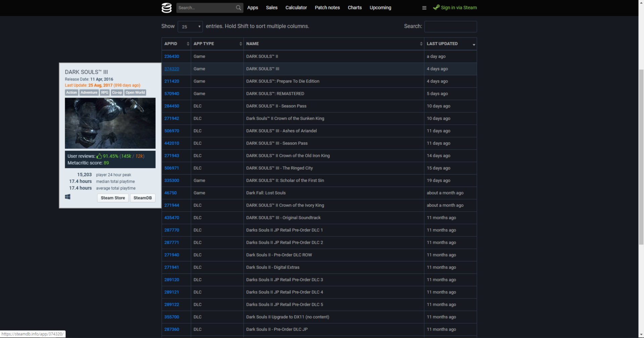Open app ID 271943 link
The image size is (644, 338).
[171, 156]
